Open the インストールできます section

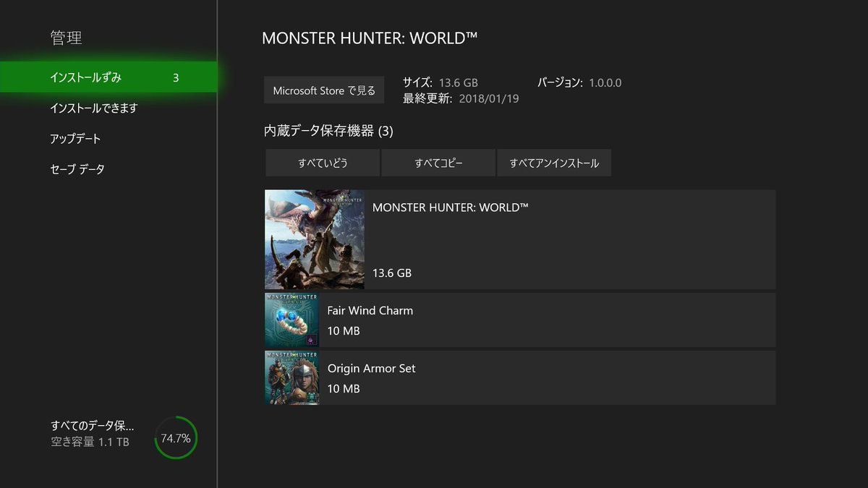tap(93, 108)
